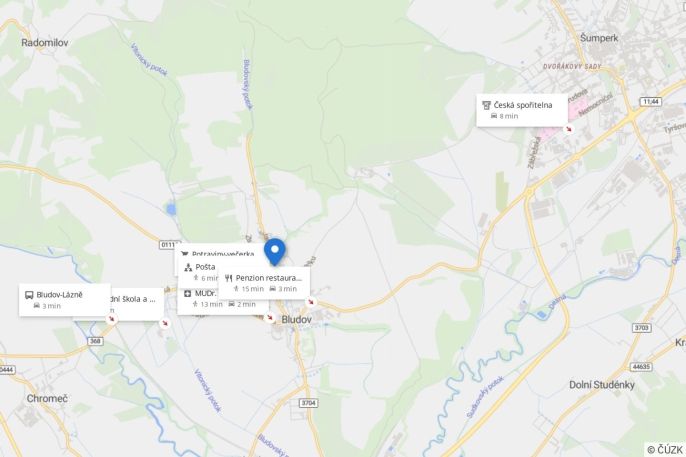This screenshot has width=686, height=457.
Task: Click the blue location pin marker
Action: pos(275,252)
